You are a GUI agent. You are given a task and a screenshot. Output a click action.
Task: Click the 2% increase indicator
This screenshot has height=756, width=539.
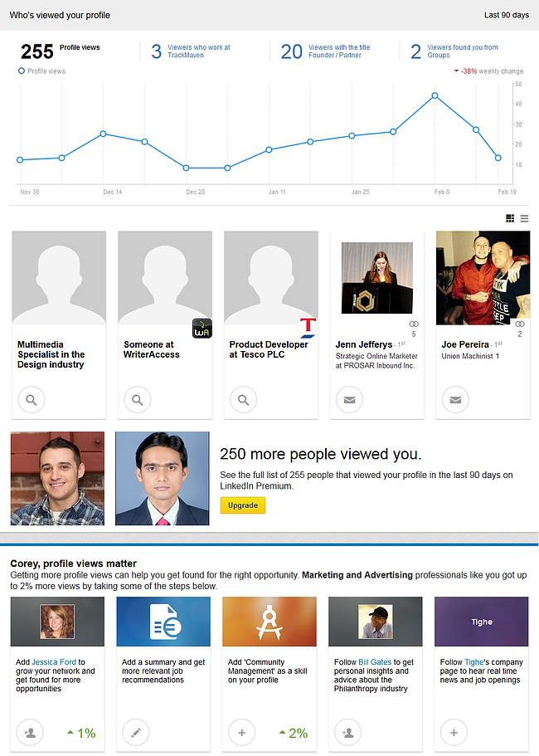(x=294, y=733)
